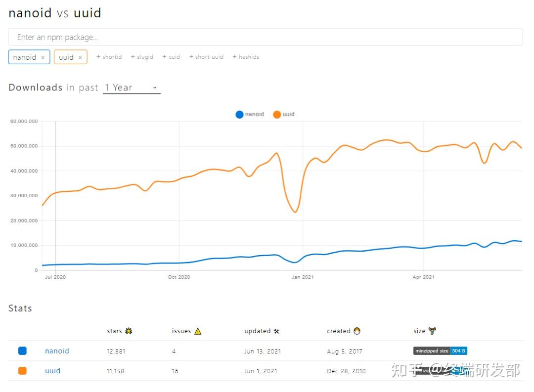The width and height of the screenshot is (534, 392).
Task: Click the bell icon next to 'size'
Action: (x=432, y=331)
